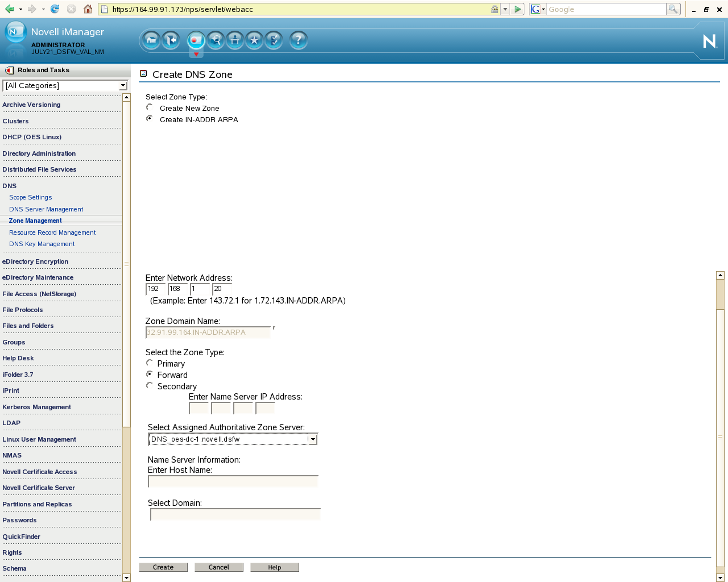Click the Configure toolbar icon
Screen dimensions: 728x582
[235, 40]
